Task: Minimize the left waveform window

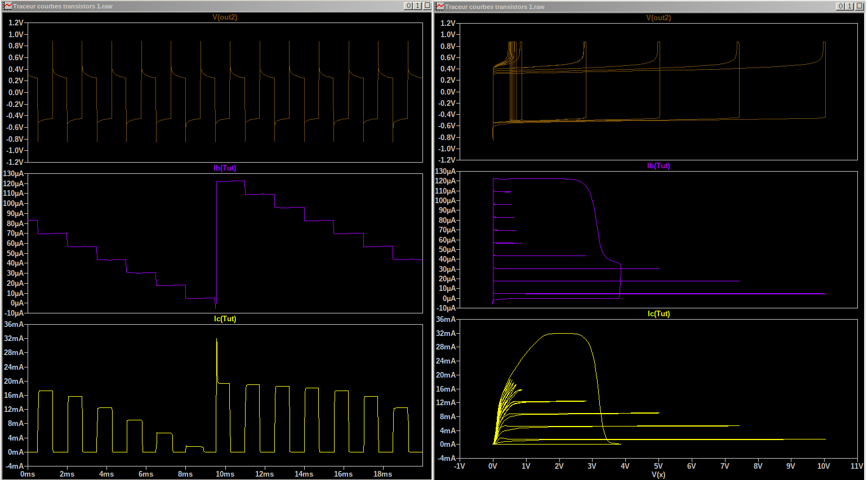Action: tap(408, 6)
